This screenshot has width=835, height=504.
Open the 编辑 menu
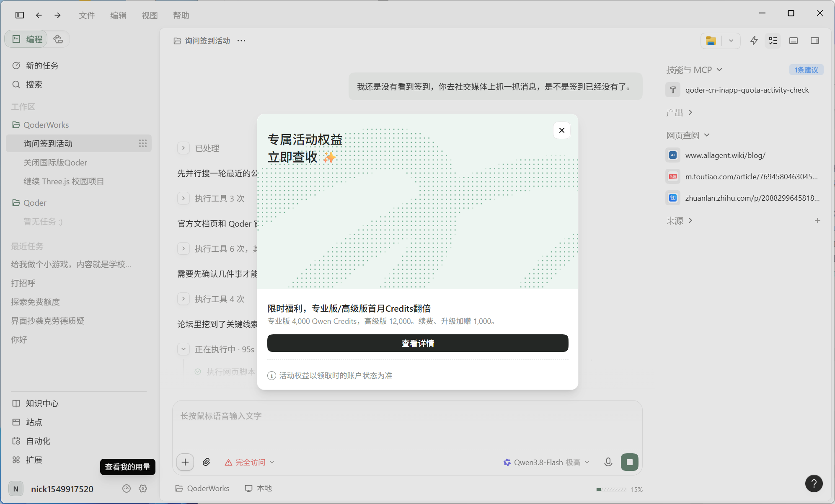pyautogui.click(x=118, y=16)
